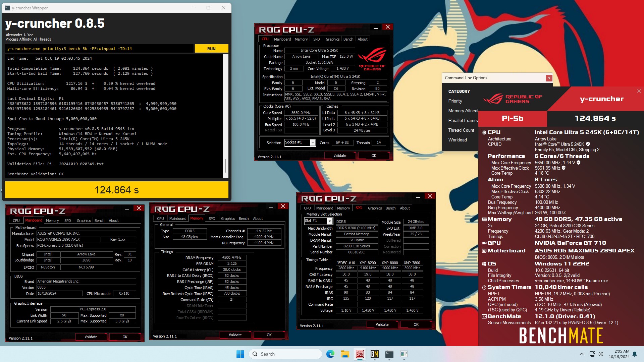Image resolution: width=644 pixels, height=362 pixels.
Task: Click the taskbar Search box
Action: [285, 354]
